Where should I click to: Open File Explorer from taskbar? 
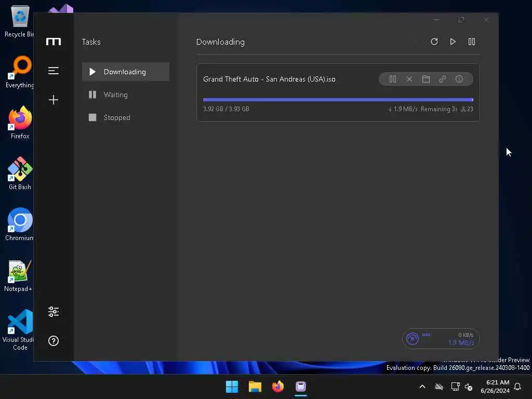click(255, 387)
